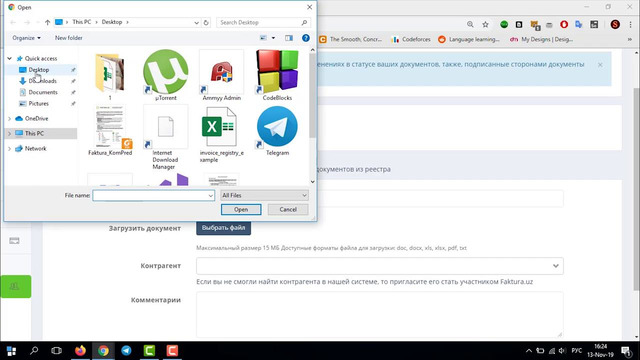Expand the Network tree node
Screen dimensions: 640x360
(x=9, y=149)
